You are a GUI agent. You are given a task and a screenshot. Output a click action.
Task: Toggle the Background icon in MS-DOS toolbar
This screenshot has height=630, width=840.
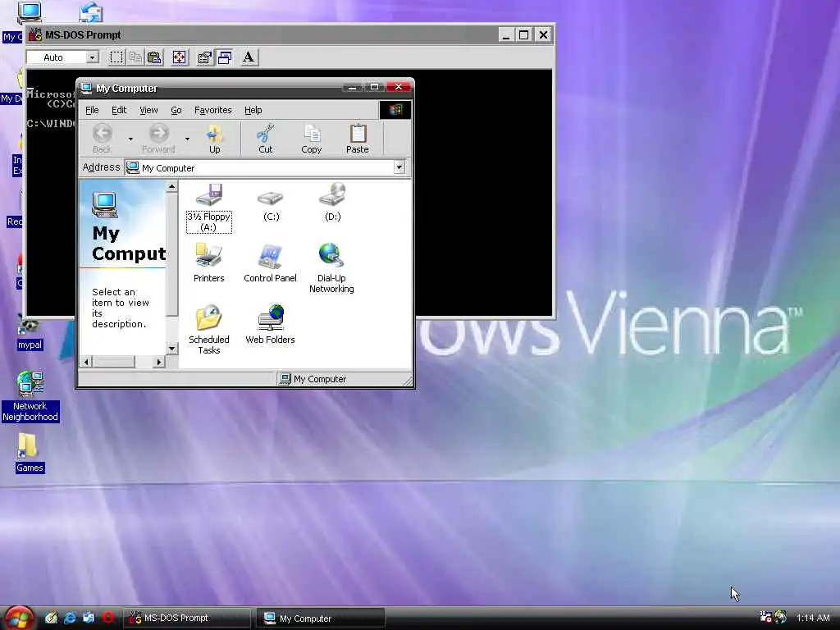pos(224,57)
